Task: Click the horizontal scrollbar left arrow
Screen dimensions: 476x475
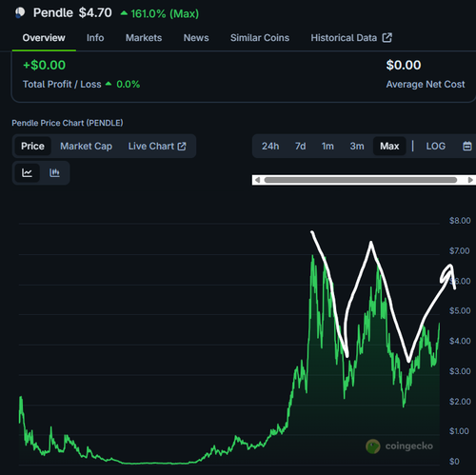Action: point(257,180)
